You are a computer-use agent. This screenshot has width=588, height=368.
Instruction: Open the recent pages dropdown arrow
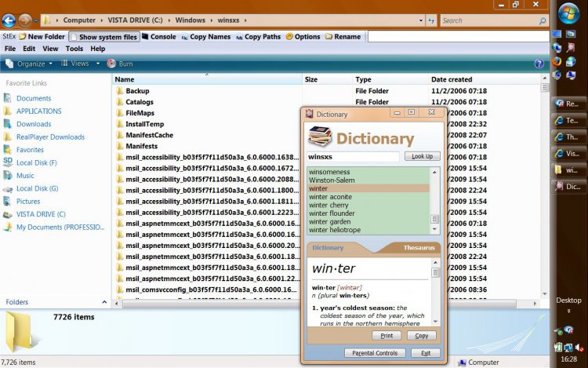(35, 20)
